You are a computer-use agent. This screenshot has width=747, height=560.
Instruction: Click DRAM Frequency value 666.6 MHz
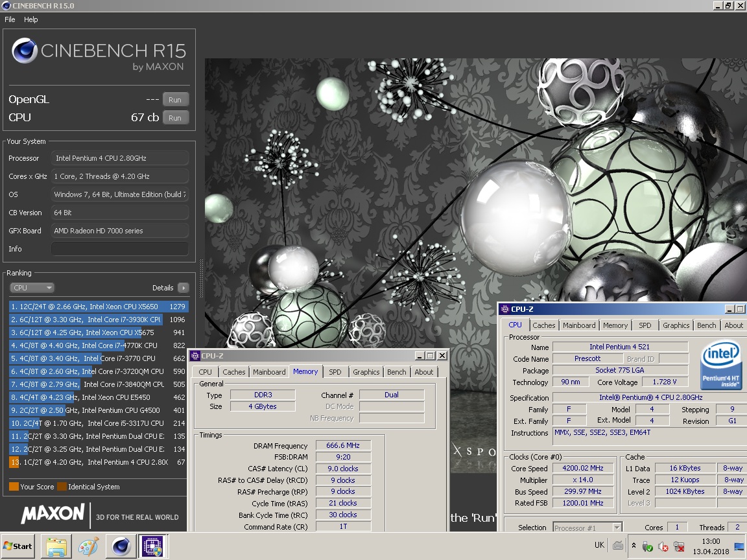click(343, 445)
